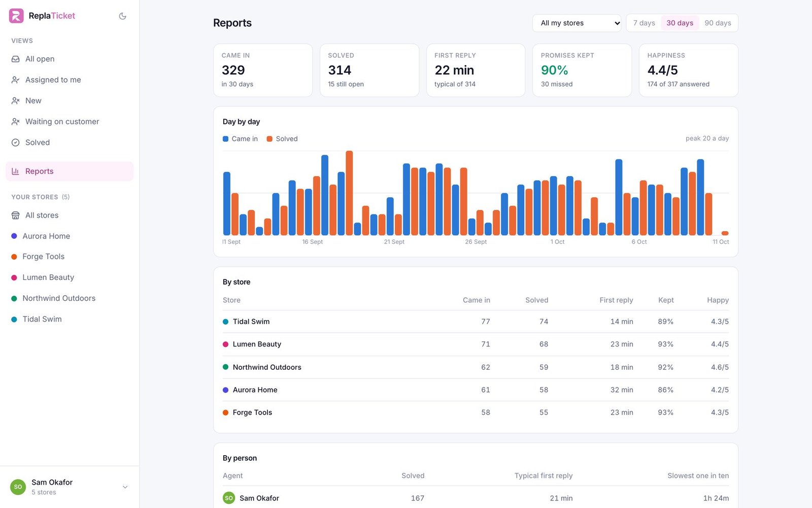812x508 pixels.
Task: Click Lumen Beauty pink dot in sidebar
Action: pyautogui.click(x=14, y=277)
